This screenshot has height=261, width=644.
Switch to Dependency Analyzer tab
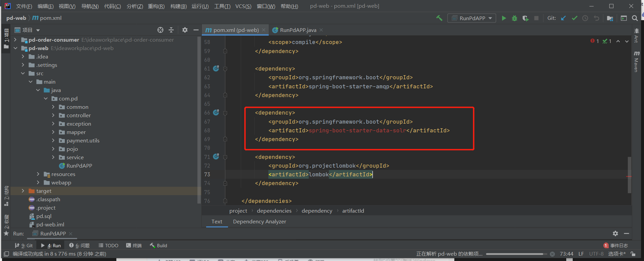point(260,221)
